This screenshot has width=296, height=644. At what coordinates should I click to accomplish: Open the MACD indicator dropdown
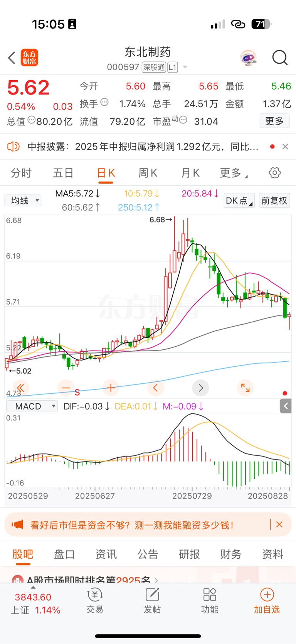point(32,406)
